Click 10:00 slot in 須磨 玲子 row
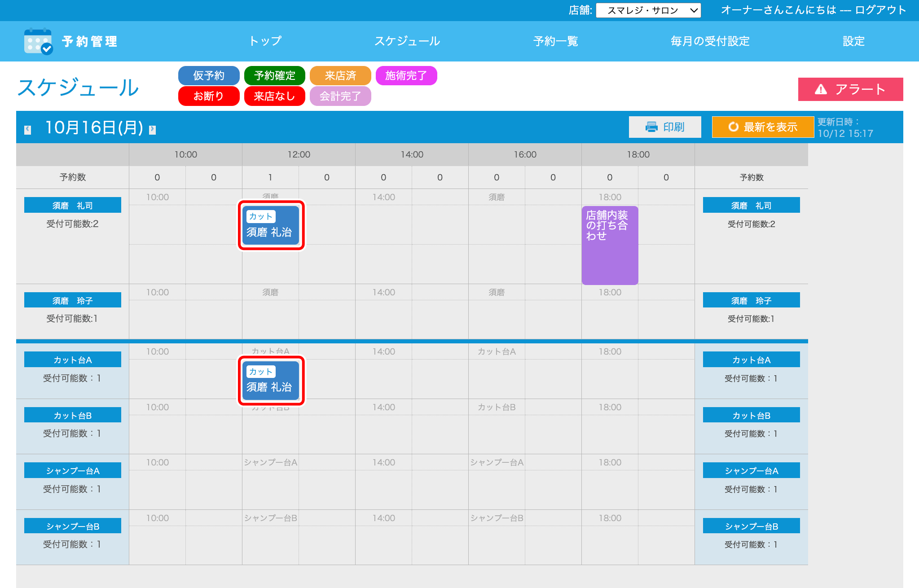 (158, 292)
